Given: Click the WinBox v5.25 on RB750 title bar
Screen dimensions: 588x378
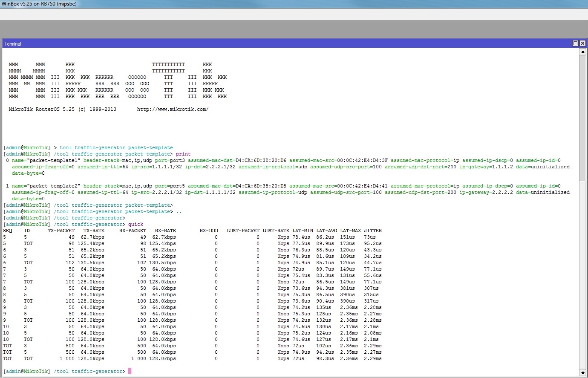Looking at the screenshot, I should coord(294,3).
